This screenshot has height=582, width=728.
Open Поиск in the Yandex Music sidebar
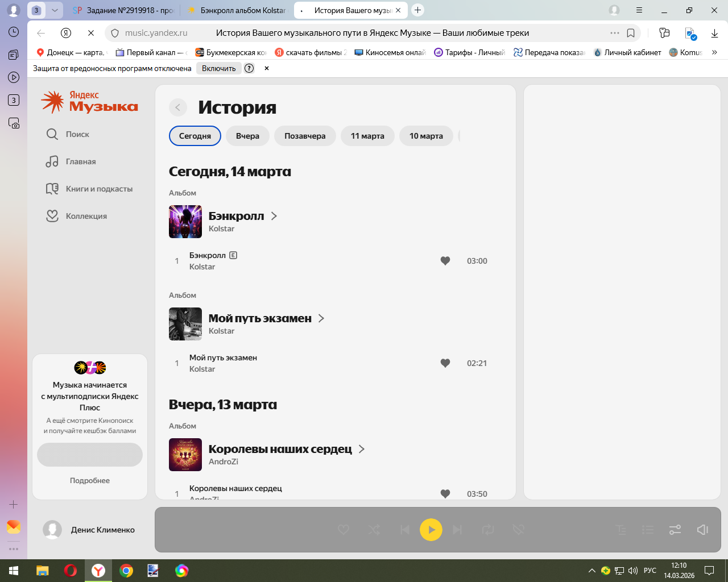point(68,134)
